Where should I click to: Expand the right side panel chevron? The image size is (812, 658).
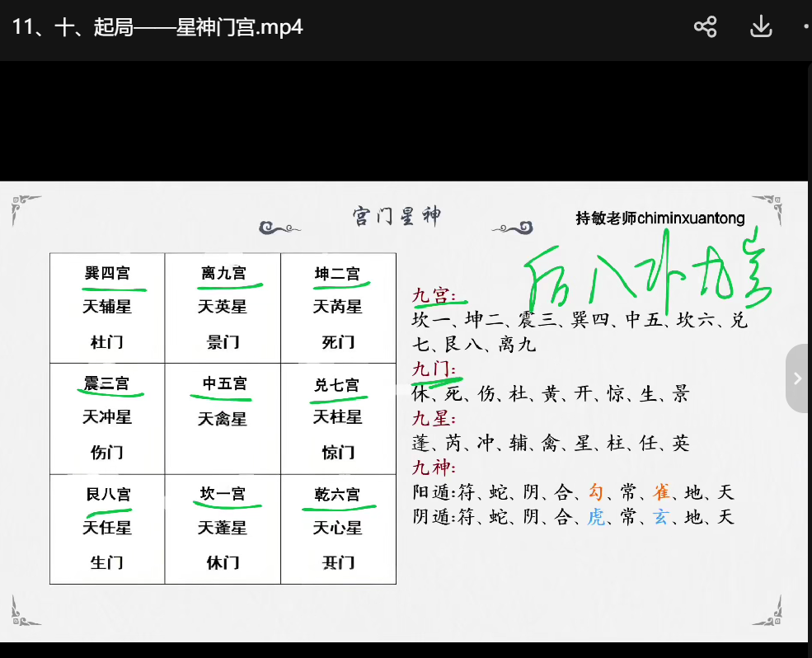[x=797, y=378]
